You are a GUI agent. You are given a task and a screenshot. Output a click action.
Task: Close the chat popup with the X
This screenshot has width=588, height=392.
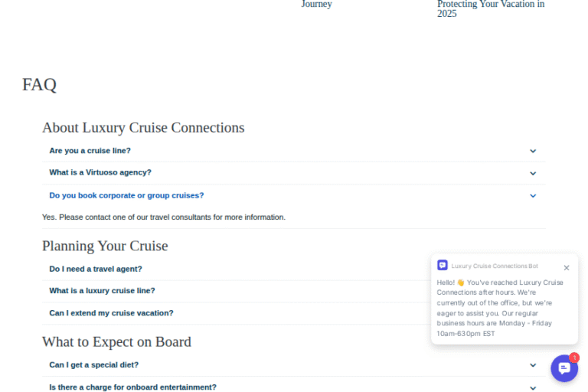coord(567,268)
